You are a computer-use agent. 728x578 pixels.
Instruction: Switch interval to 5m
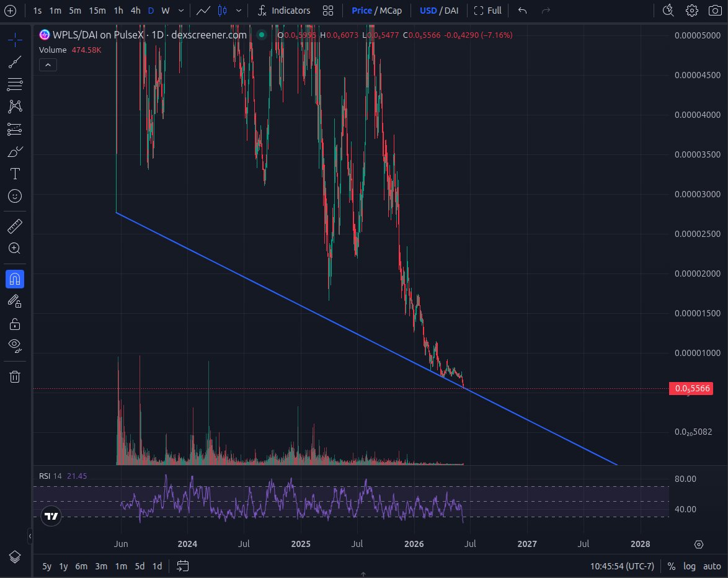coord(75,11)
